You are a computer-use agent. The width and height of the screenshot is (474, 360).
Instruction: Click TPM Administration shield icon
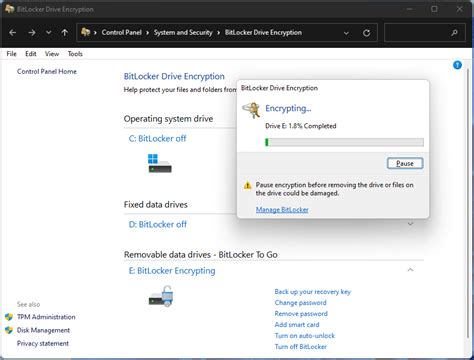tap(9, 317)
